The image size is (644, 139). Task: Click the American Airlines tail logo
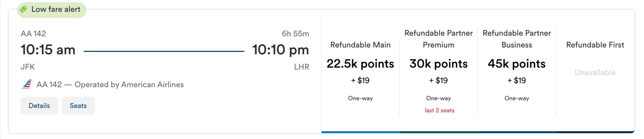27,84
